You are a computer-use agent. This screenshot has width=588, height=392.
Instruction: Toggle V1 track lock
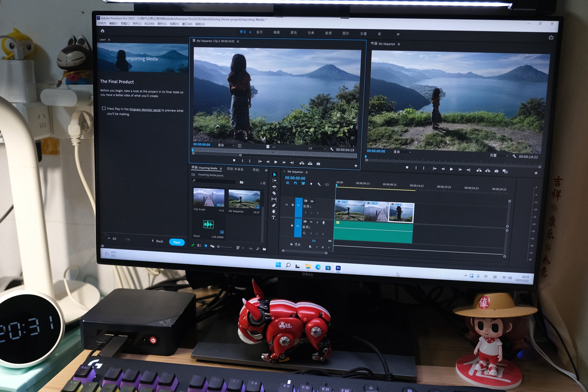point(293,205)
